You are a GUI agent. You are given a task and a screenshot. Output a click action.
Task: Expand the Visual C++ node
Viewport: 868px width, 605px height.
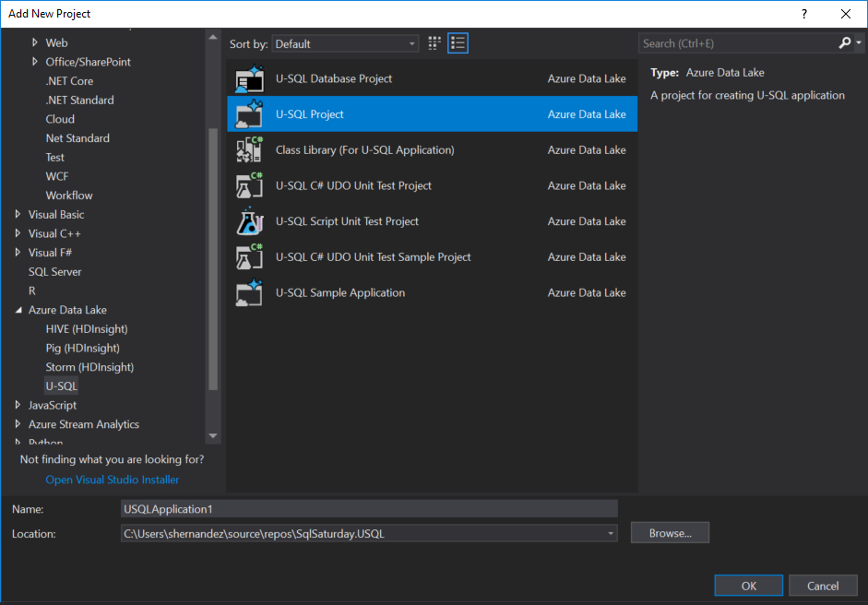point(18,233)
